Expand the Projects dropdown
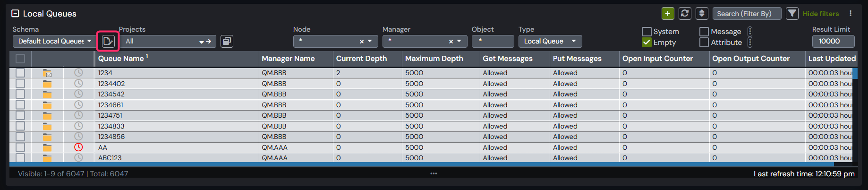This screenshot has width=868, height=190. (202, 42)
